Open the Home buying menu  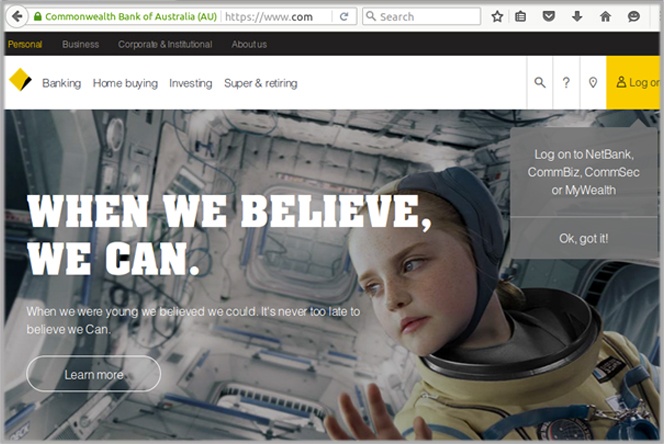click(x=125, y=83)
